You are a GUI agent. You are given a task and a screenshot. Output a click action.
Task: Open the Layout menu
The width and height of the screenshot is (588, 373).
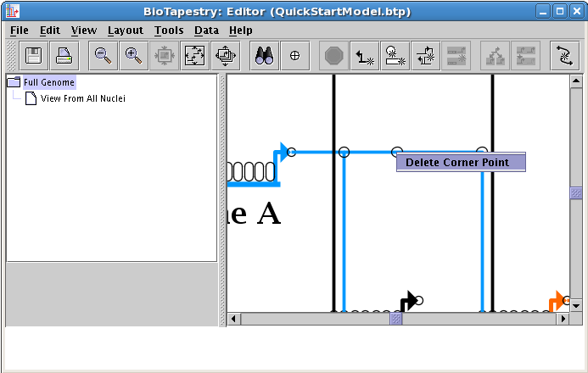click(x=125, y=31)
